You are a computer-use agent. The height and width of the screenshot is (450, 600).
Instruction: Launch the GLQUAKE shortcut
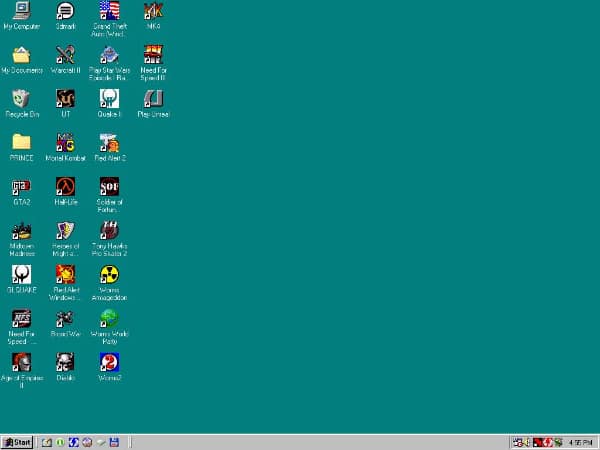point(21,275)
